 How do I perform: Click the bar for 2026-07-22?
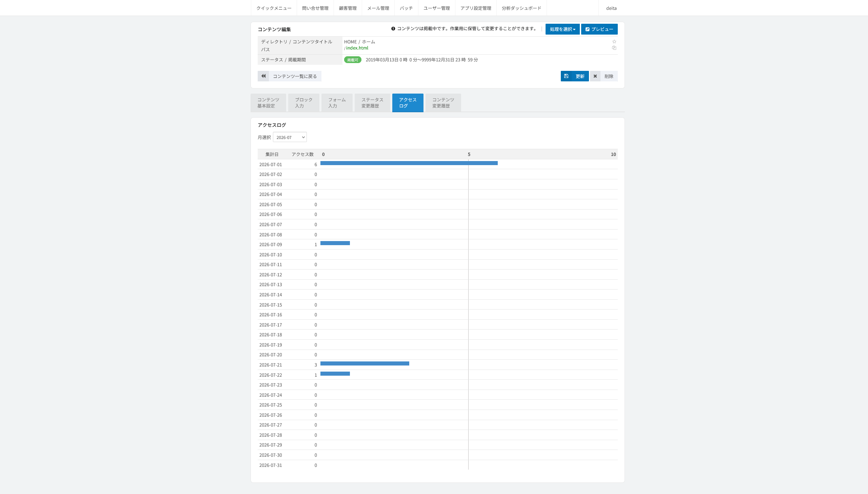(335, 374)
